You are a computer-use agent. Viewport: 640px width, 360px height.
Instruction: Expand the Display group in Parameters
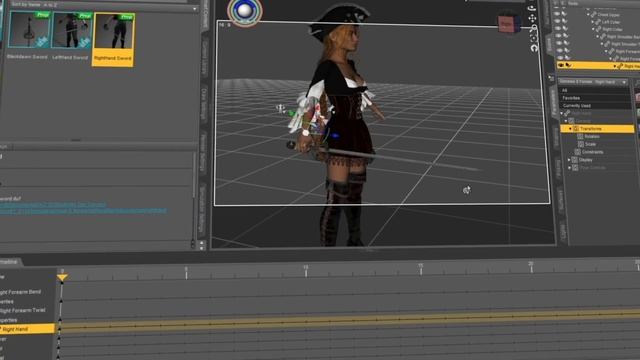point(569,160)
